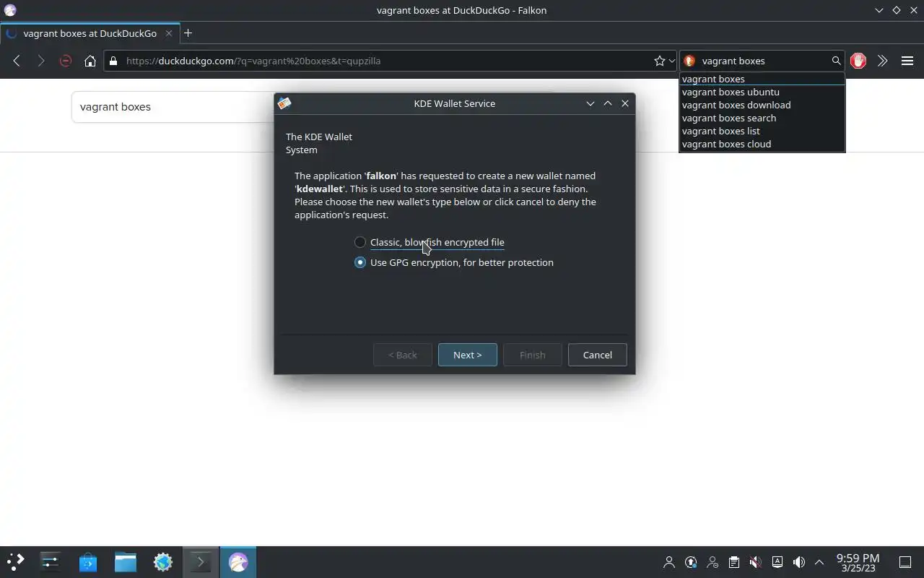Viewport: 924px width, 578px height.
Task: Open the system updates tray icon
Action: click(x=691, y=562)
